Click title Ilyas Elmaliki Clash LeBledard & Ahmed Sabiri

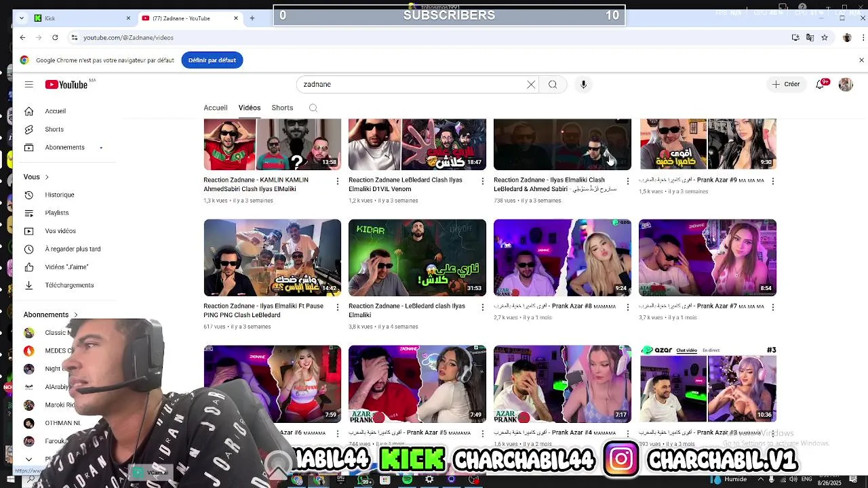pyautogui.click(x=555, y=184)
